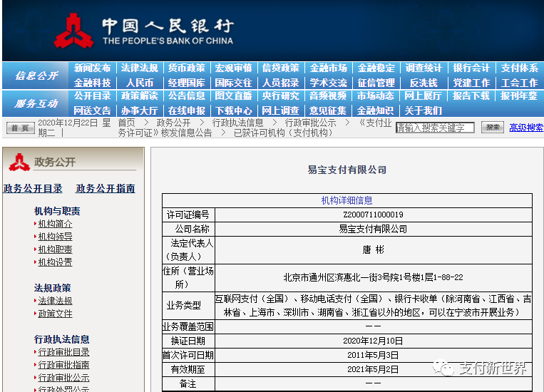Screen dimensions: 544x392
Task: Open 公开目录 under 服务互动
Action: tap(92, 96)
